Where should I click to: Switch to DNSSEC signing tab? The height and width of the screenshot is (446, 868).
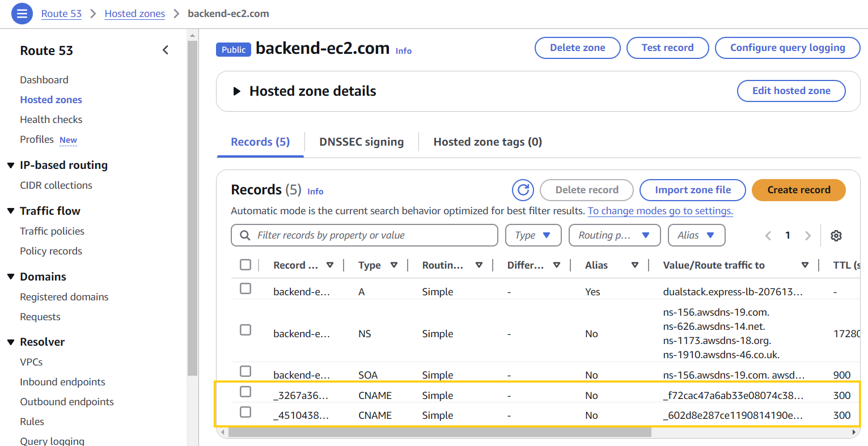tap(362, 142)
